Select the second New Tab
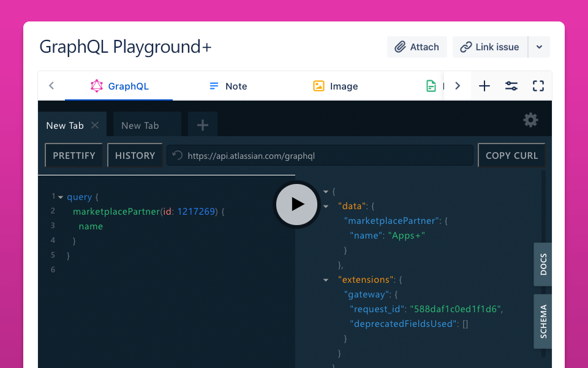Screen dimensions: 588x368 (140, 125)
